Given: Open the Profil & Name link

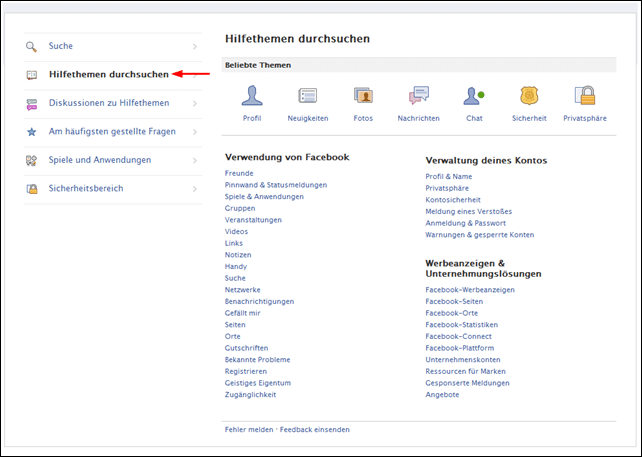Looking at the screenshot, I should click(x=449, y=176).
